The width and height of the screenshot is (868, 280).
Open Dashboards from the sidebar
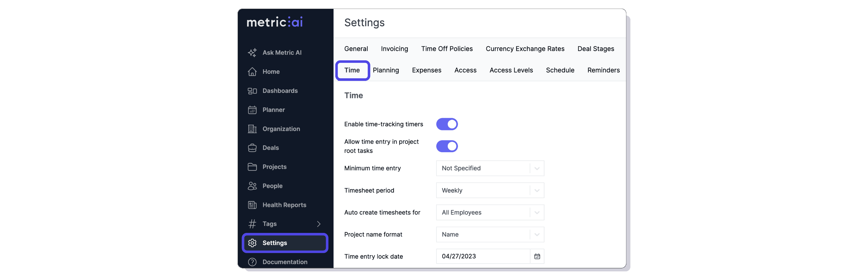coord(280,90)
